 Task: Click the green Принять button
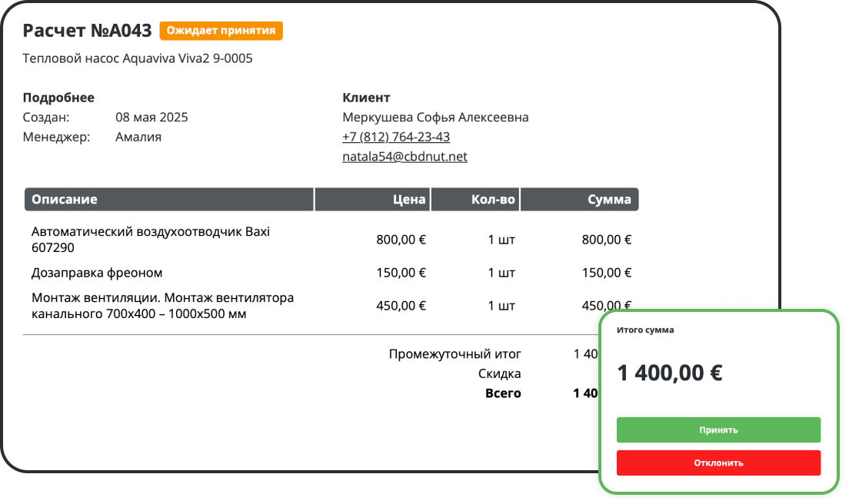(x=718, y=429)
